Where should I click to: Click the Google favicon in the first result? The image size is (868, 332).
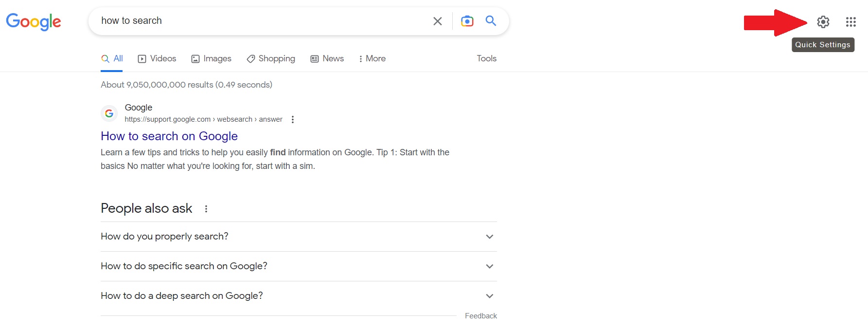pyautogui.click(x=109, y=113)
